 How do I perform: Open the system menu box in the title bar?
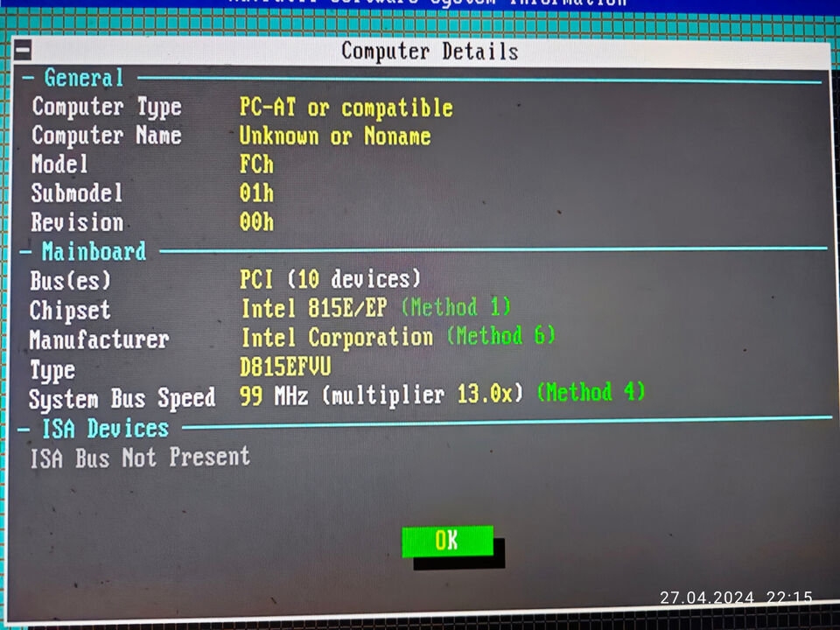click(23, 51)
